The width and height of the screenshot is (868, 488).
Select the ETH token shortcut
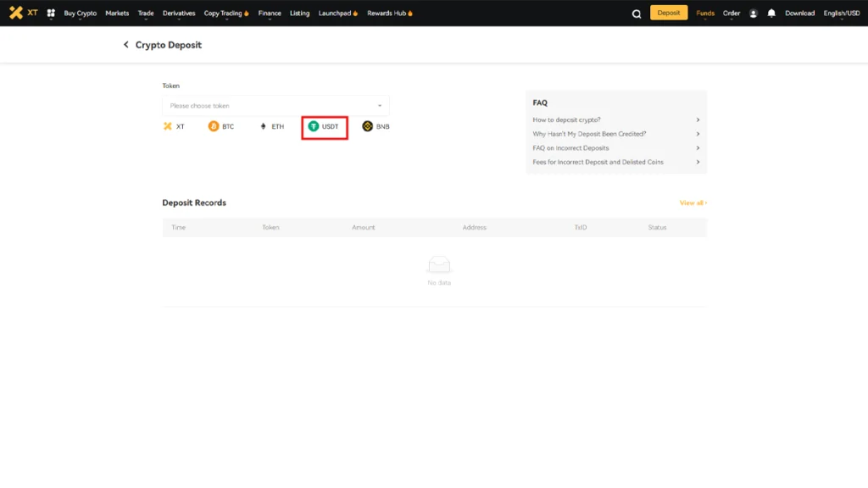271,127
